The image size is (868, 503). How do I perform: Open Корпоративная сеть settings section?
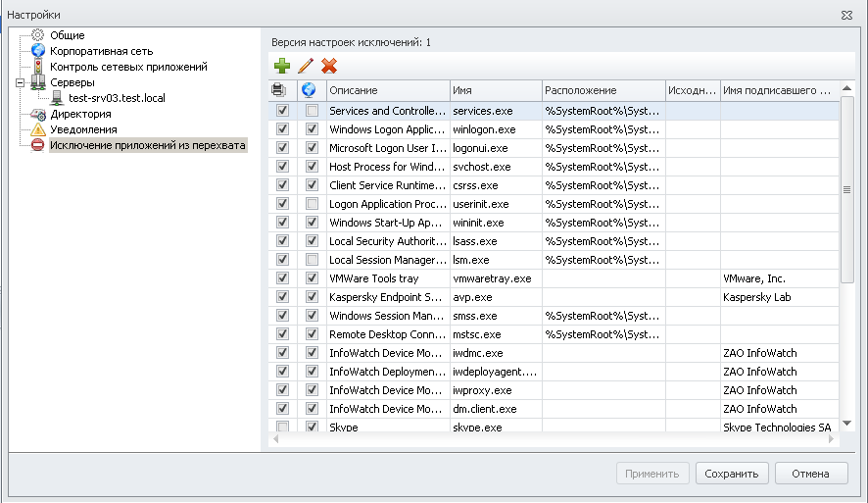point(101,51)
